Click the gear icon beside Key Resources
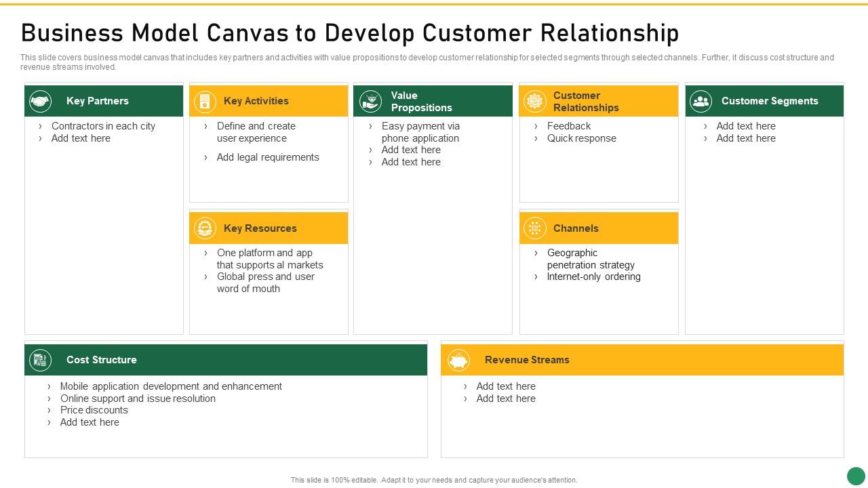Image resolution: width=868 pixels, height=488 pixels. click(x=205, y=228)
